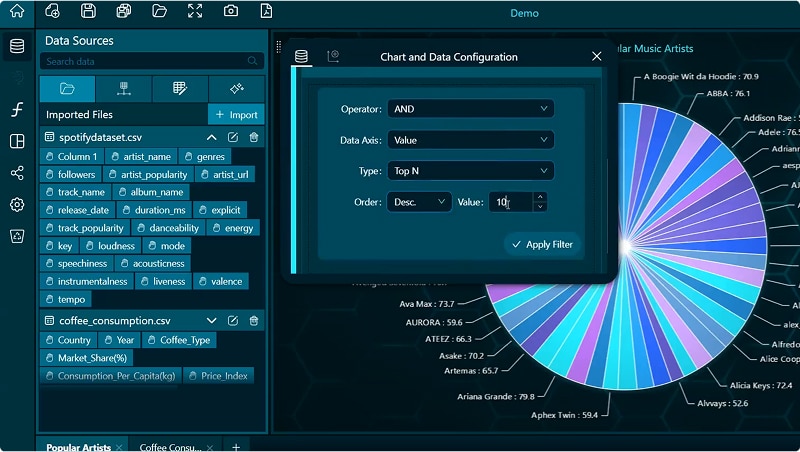Screen dimensions: 800x452
Task: Collapse the spotifydataset.csv field list
Action: tap(212, 137)
